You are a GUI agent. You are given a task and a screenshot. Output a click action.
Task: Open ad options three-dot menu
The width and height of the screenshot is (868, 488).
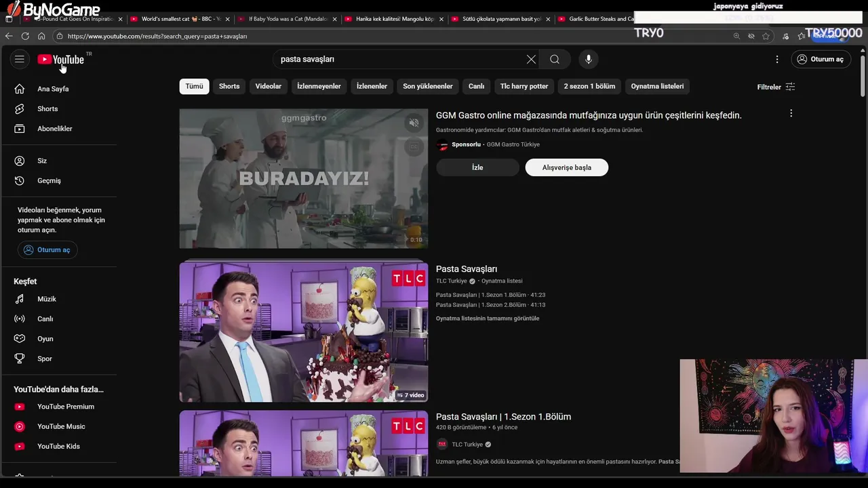pyautogui.click(x=791, y=113)
